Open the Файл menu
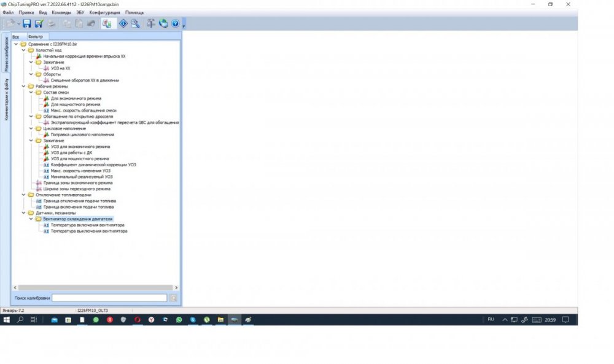Image resolution: width=614 pixels, height=364 pixels. pyautogui.click(x=8, y=12)
